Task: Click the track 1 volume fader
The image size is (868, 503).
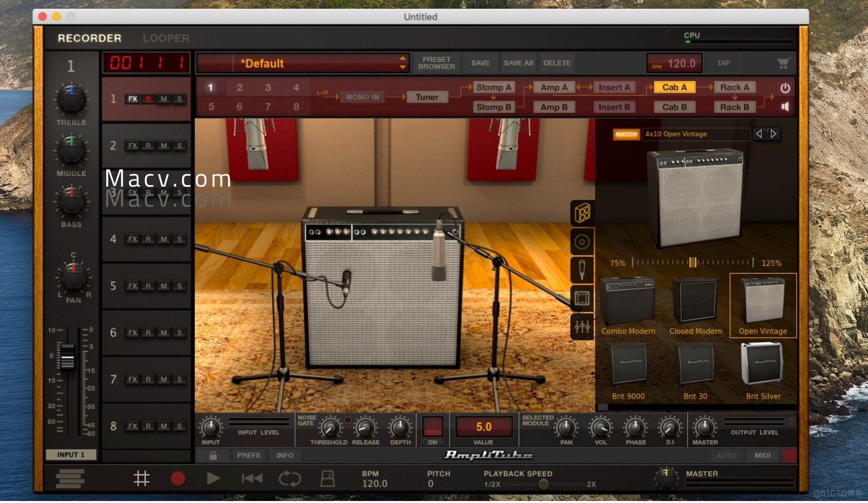Action: (x=67, y=356)
